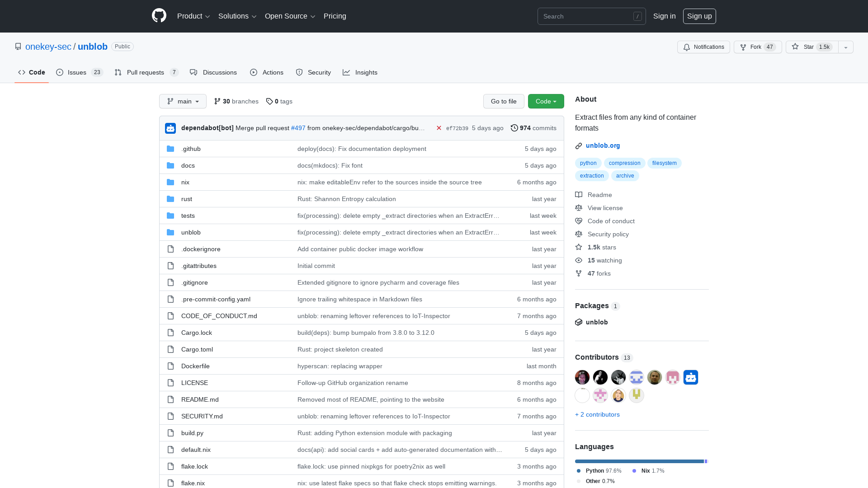The image size is (868, 488).
Task: Switch to the Pull requests tab
Action: coord(146,72)
